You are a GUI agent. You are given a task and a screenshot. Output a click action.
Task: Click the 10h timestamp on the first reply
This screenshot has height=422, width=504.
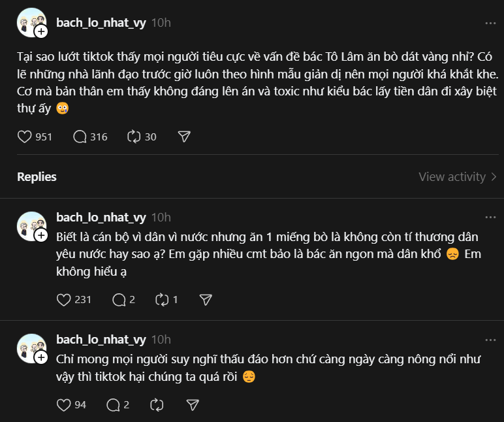coord(161,217)
